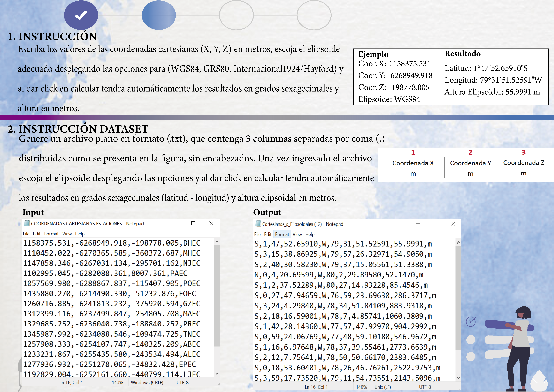Click the fourth empty step circle
554x392 pixels.
pyautogui.click(x=314, y=15)
